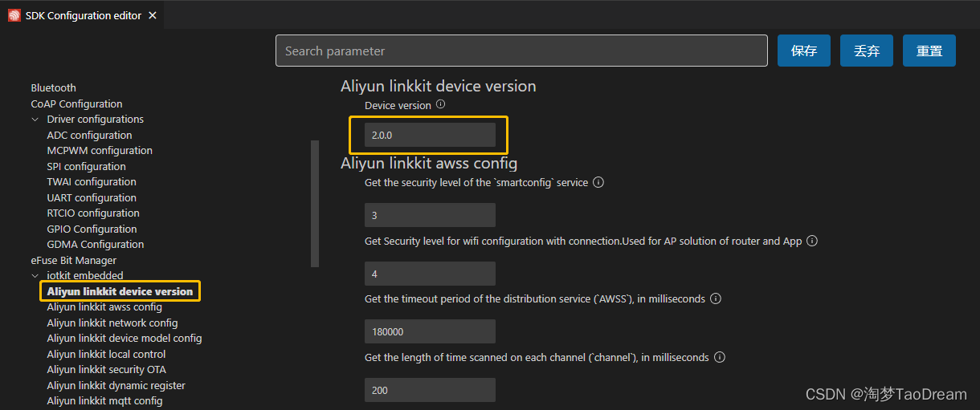Image resolution: width=980 pixels, height=410 pixels.
Task: Click the AWSS timeout field showing 180000
Action: 430,331
